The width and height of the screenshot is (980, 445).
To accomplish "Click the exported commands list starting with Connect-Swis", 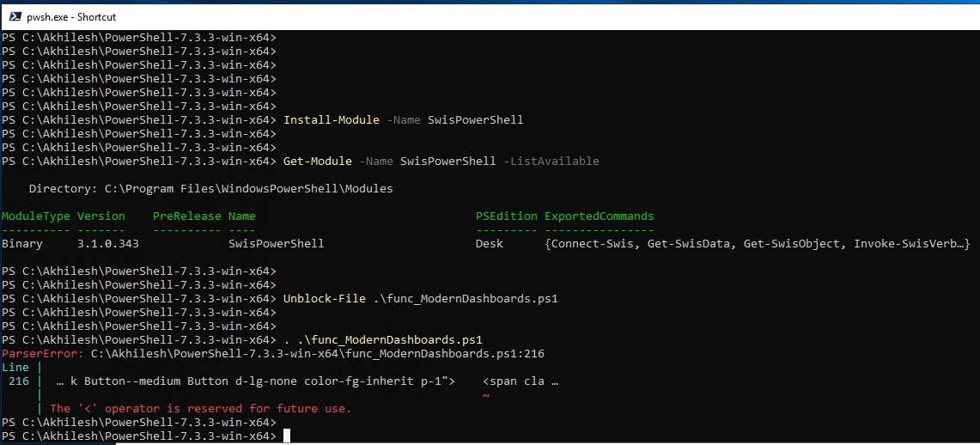I will [x=757, y=244].
